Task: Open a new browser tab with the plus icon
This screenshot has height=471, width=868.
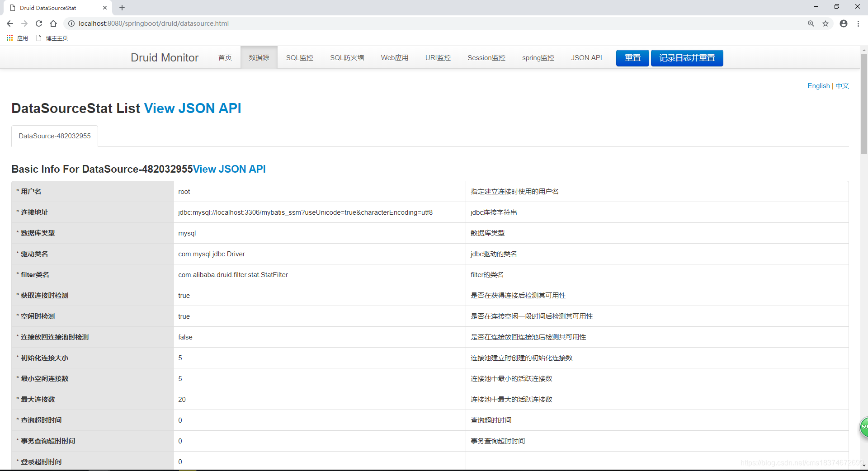Action: click(x=122, y=8)
